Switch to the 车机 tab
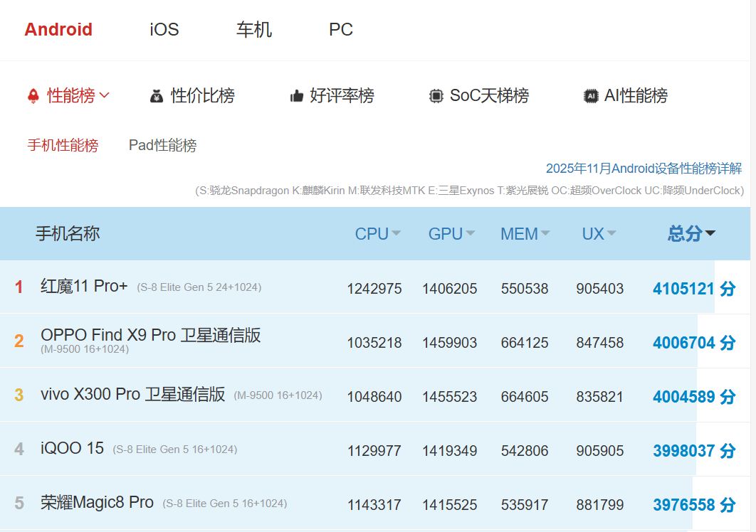This screenshot has width=756, height=532. [253, 29]
